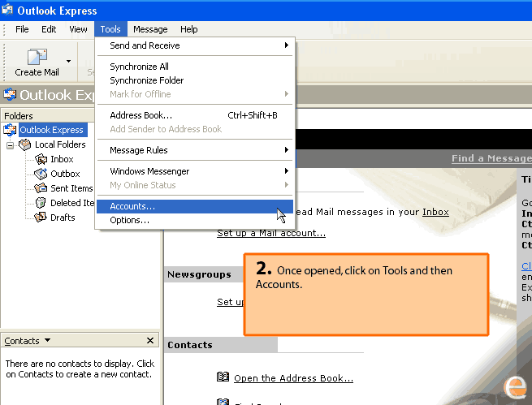Open the Sent Items folder
This screenshot has width=532, height=405.
[71, 188]
